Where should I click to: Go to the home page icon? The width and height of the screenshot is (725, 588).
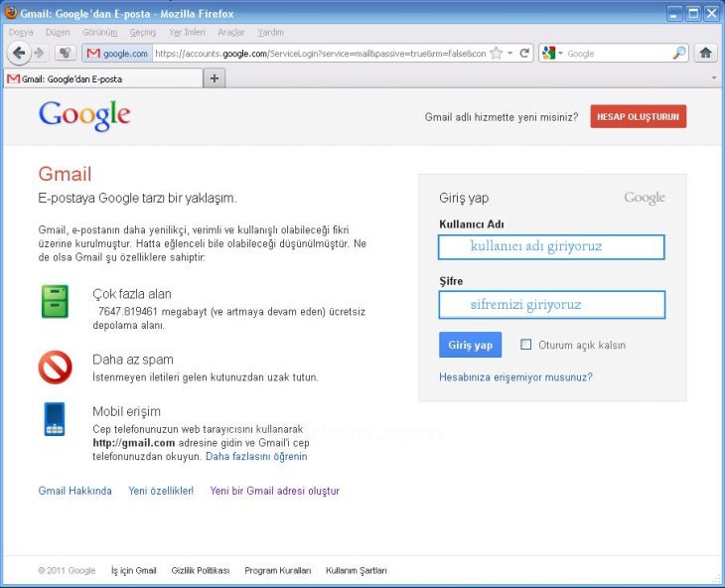[705, 54]
